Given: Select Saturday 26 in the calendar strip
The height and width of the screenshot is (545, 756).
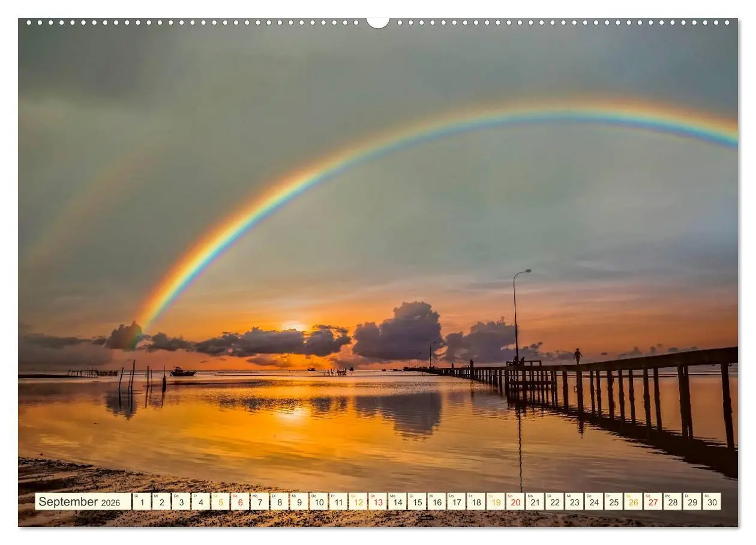Looking at the screenshot, I should tap(633, 502).
